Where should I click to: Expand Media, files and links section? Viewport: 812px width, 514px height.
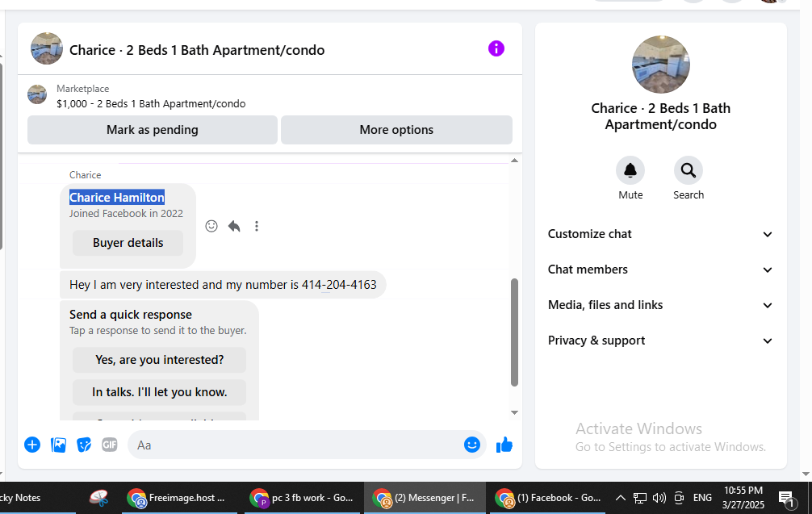[x=660, y=305]
